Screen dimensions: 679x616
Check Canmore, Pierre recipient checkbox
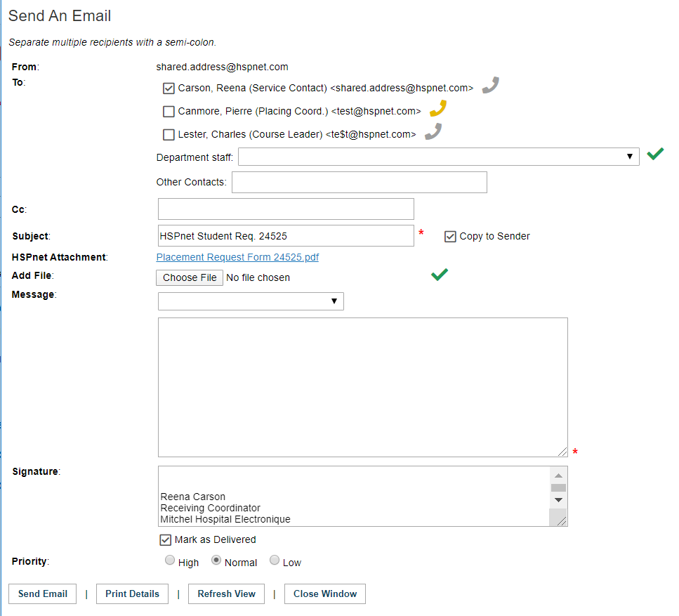[169, 112]
